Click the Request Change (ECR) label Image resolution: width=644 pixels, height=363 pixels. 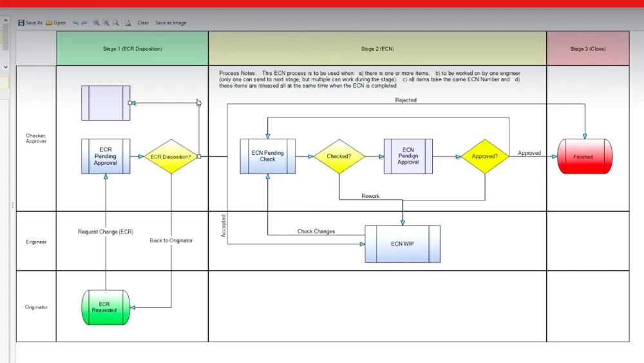pos(106,232)
